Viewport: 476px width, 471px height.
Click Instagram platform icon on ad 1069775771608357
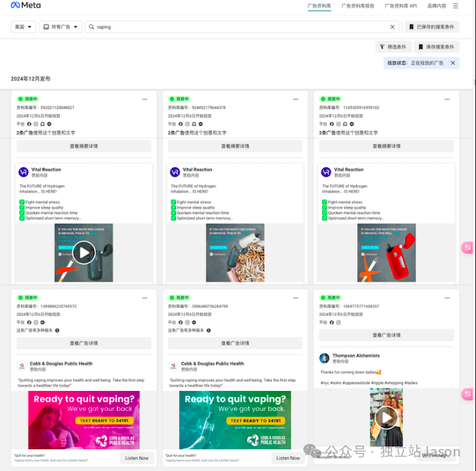point(339,322)
